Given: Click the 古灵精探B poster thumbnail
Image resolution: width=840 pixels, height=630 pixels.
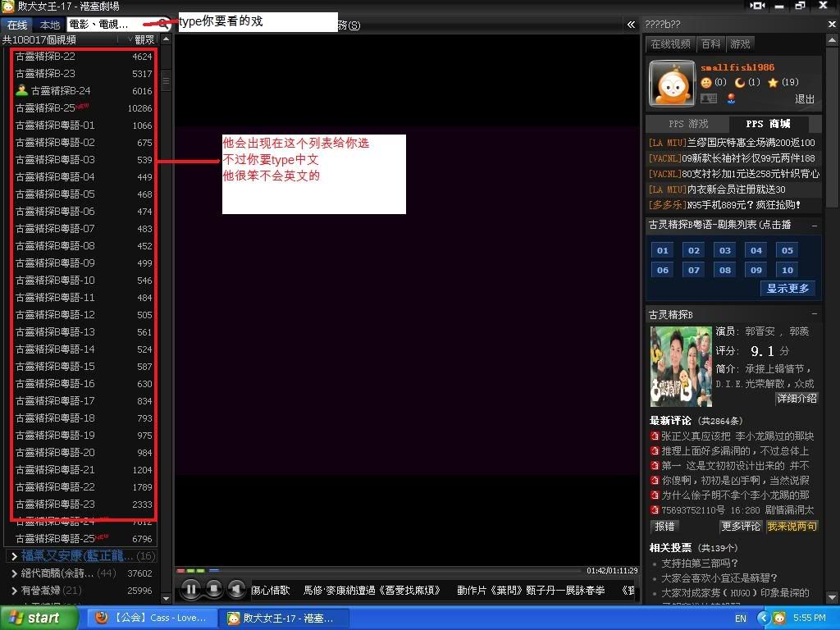Looking at the screenshot, I should pyautogui.click(x=681, y=367).
